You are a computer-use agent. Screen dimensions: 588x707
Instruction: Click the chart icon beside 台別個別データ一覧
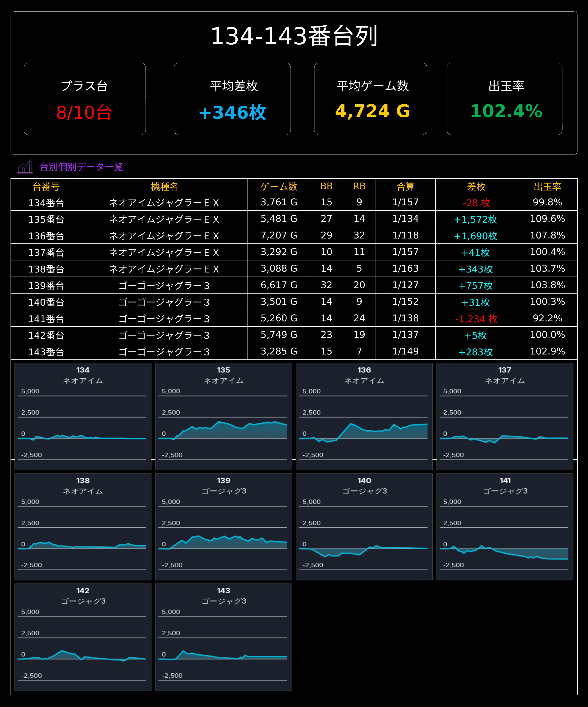[x=25, y=166]
